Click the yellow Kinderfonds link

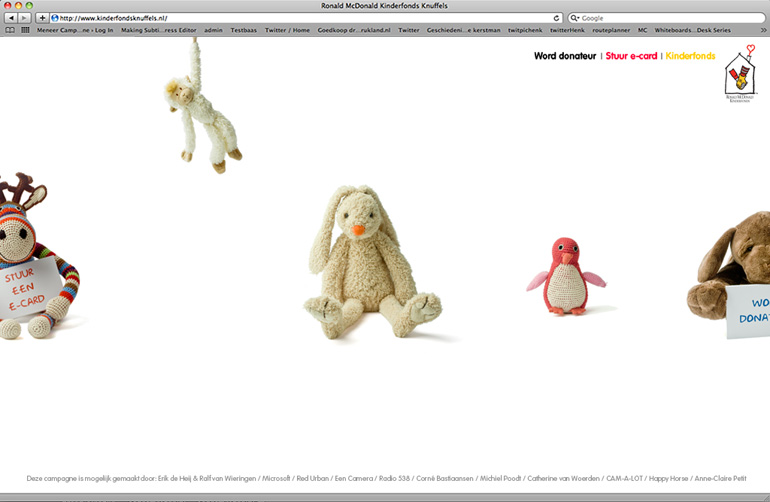[x=690, y=56]
